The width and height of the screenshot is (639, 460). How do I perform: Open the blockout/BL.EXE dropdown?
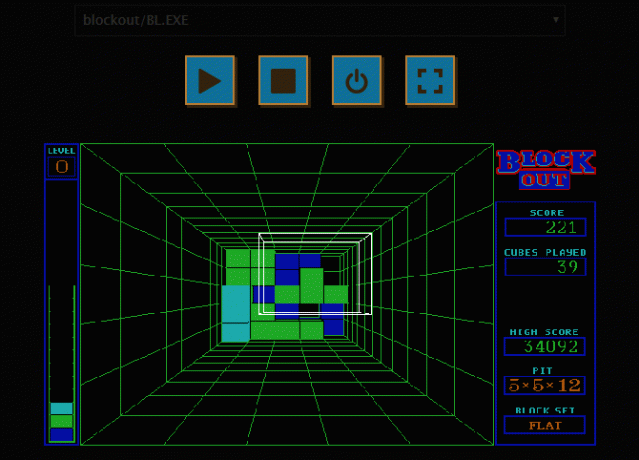click(320, 20)
